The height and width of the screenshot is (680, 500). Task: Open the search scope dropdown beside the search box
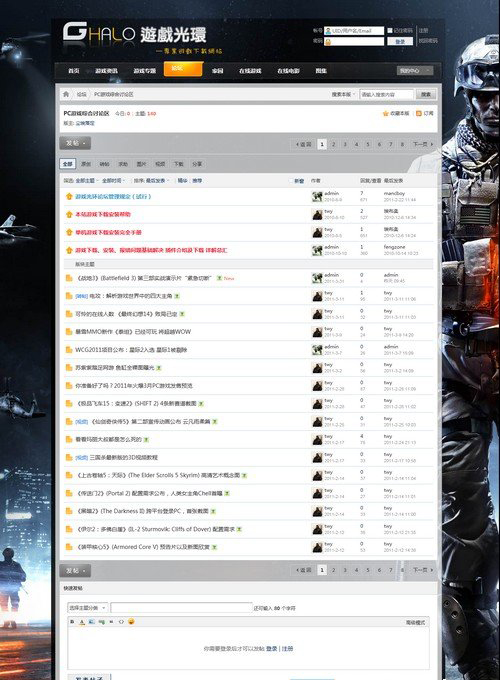pyautogui.click(x=343, y=94)
